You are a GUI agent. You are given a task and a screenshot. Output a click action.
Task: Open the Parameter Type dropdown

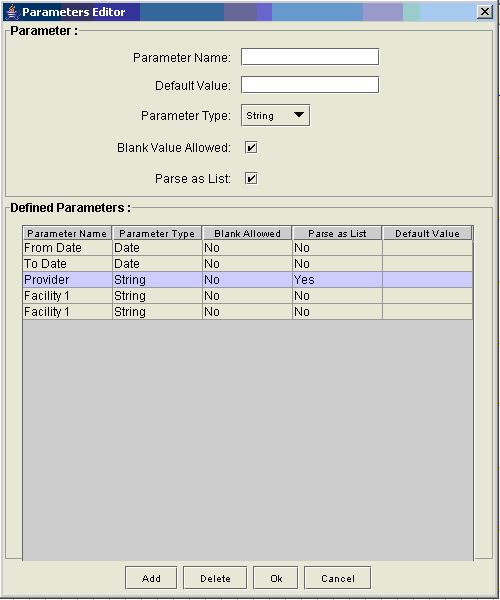pos(275,116)
